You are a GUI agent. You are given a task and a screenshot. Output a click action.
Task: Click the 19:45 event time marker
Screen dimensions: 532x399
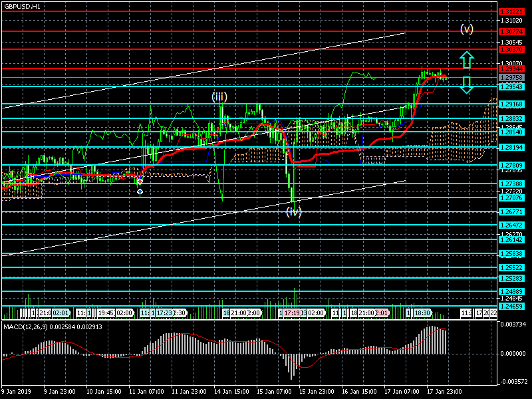coord(106,313)
